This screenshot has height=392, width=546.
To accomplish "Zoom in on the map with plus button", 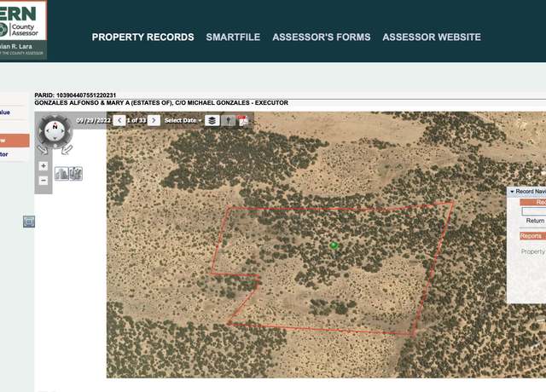I will (44, 166).
